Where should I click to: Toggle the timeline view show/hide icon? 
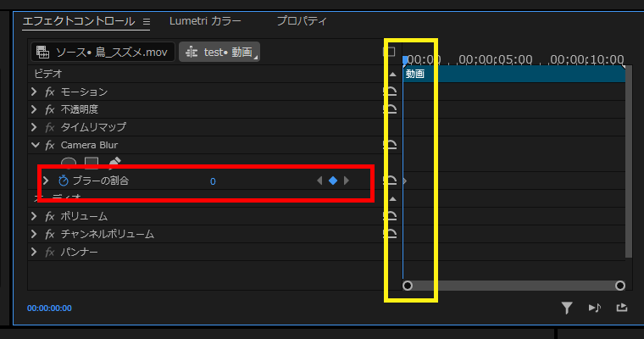[x=389, y=52]
